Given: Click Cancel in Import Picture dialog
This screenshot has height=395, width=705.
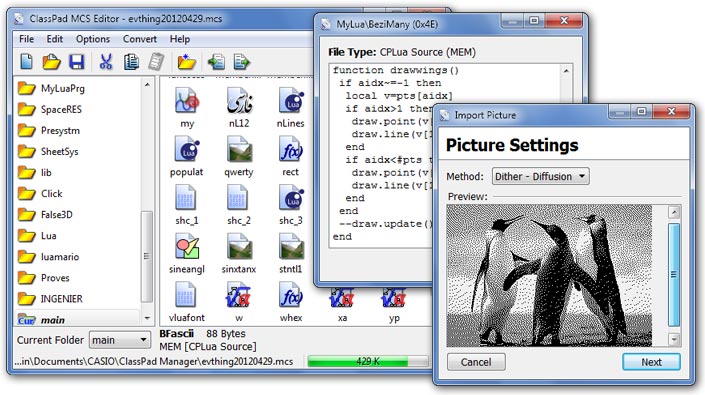Looking at the screenshot, I should pos(476,362).
